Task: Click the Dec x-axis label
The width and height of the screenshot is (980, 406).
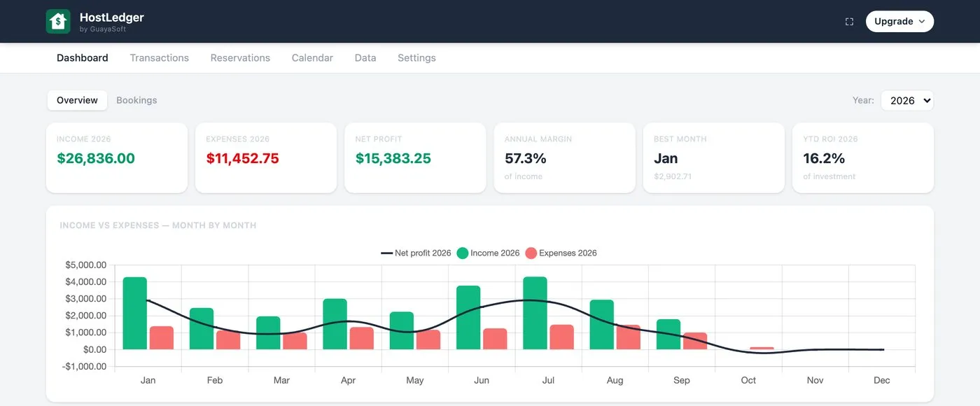Action: click(x=882, y=380)
